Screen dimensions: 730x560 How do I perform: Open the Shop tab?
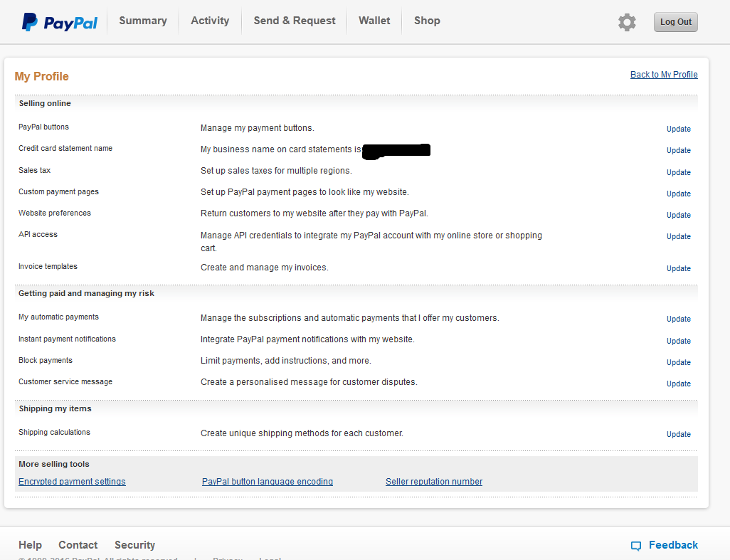click(427, 21)
